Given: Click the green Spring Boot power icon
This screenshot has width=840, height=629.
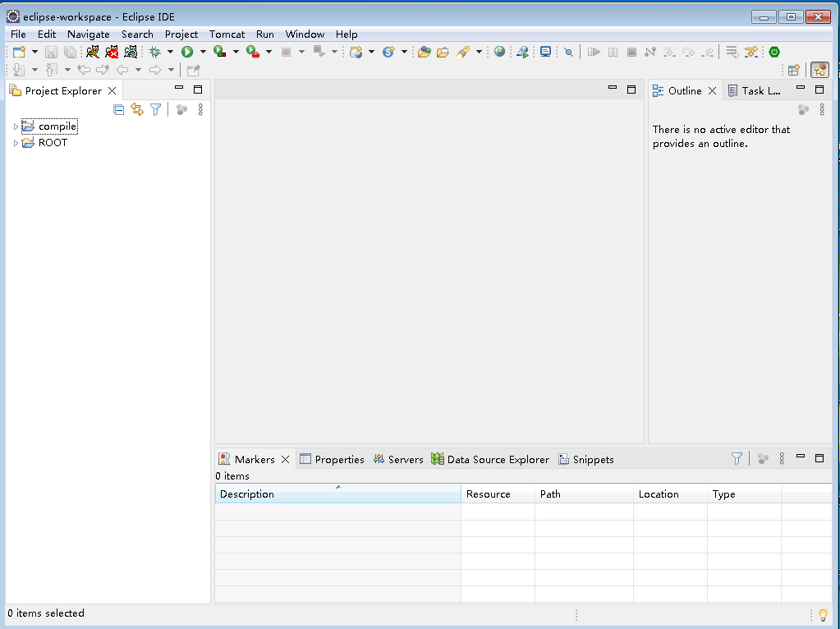Looking at the screenshot, I should click(x=774, y=52).
